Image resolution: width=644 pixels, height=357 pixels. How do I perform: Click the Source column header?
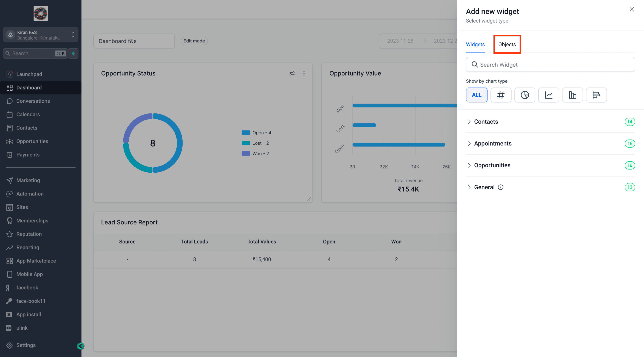pos(127,242)
